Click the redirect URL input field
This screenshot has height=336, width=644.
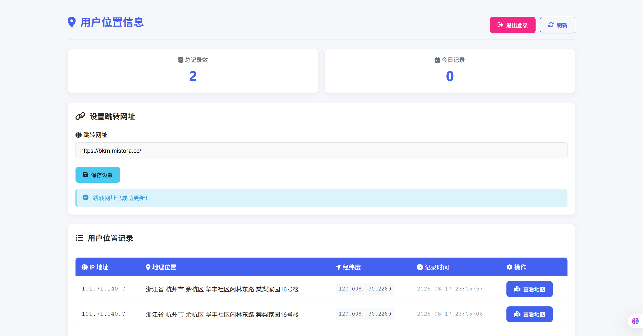pyautogui.click(x=321, y=151)
